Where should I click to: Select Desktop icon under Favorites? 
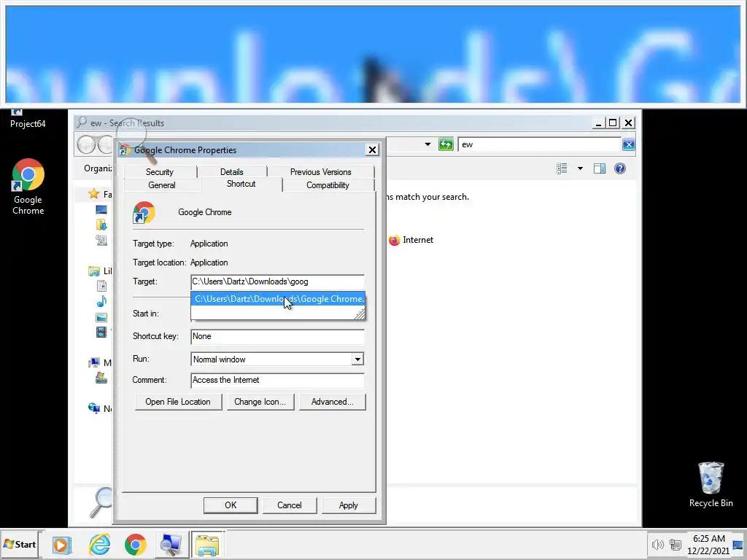coord(101,209)
